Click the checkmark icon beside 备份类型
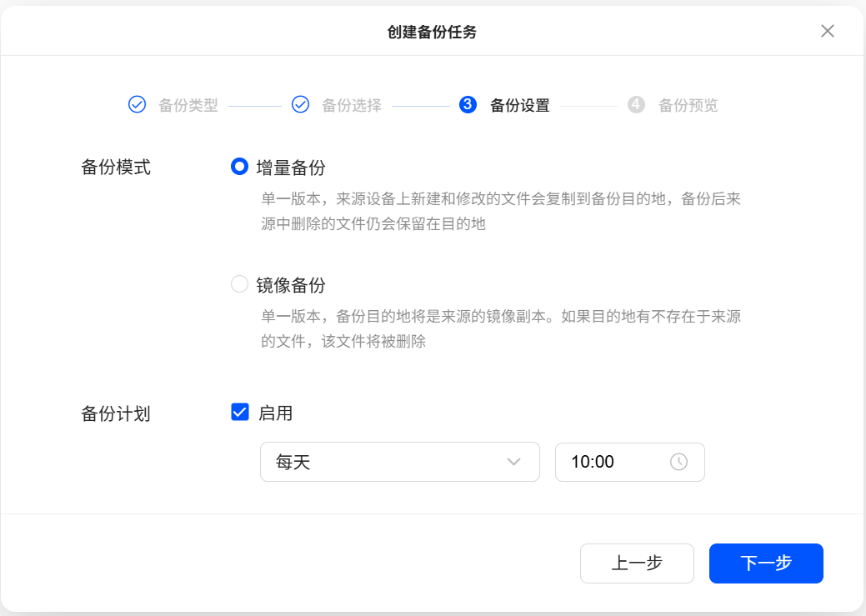The height and width of the screenshot is (616, 866). tap(137, 105)
